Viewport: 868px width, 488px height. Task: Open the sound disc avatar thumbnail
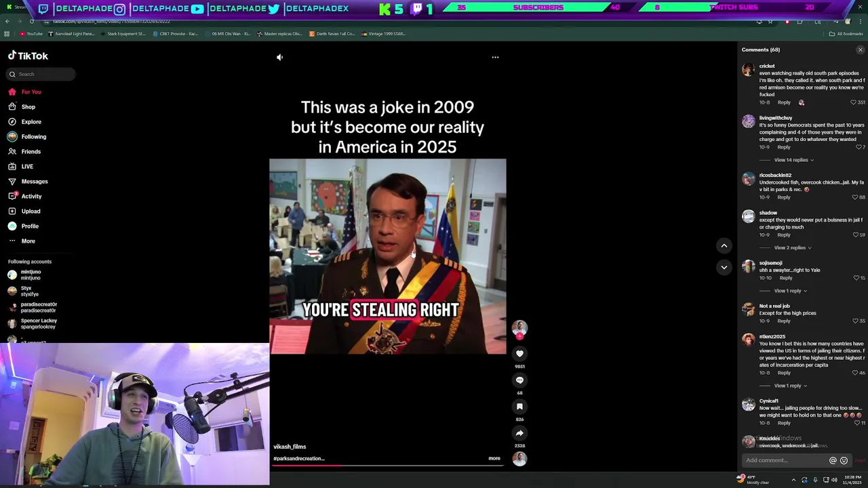[519, 459]
